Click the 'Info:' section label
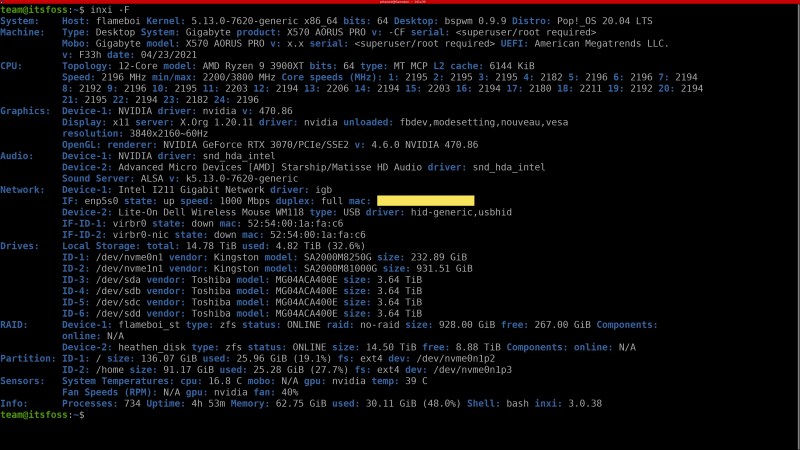 16,403
